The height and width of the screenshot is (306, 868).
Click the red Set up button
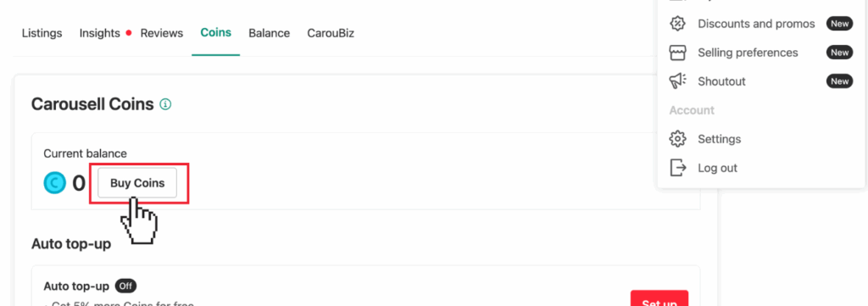659,298
